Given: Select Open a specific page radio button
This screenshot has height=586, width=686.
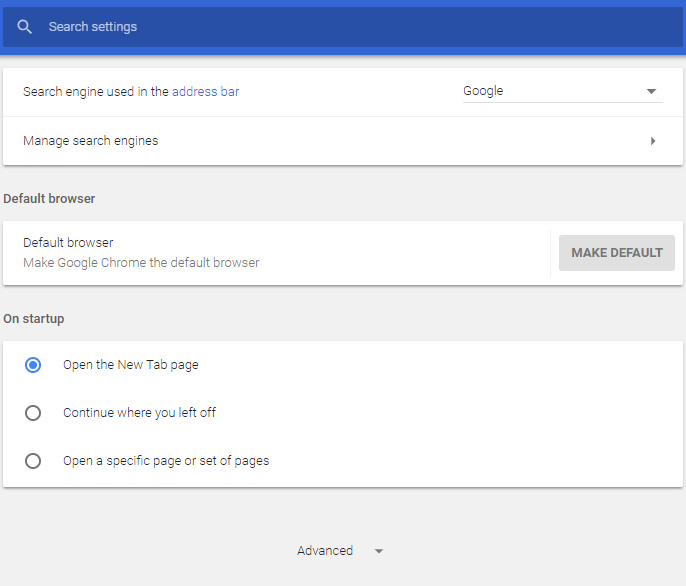Looking at the screenshot, I should (x=33, y=461).
